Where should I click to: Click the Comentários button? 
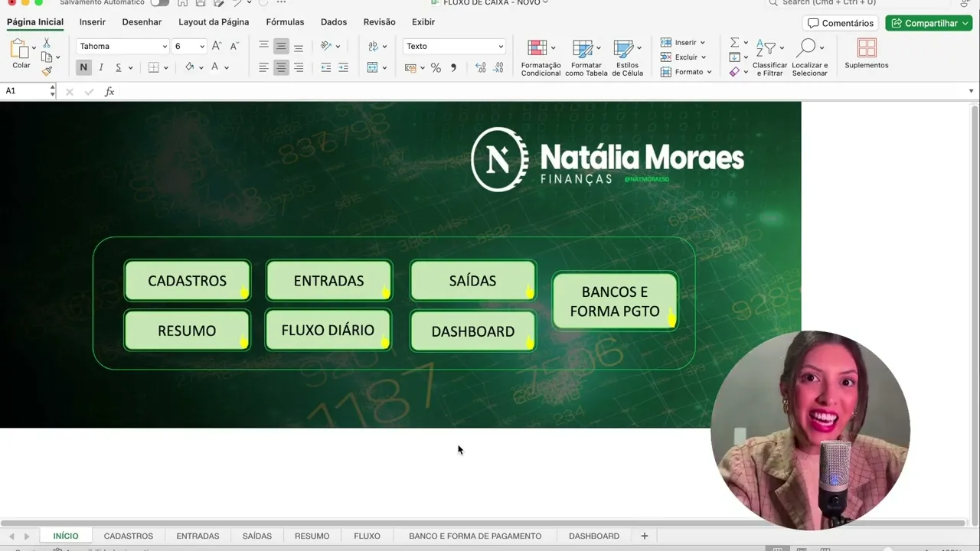click(x=841, y=23)
